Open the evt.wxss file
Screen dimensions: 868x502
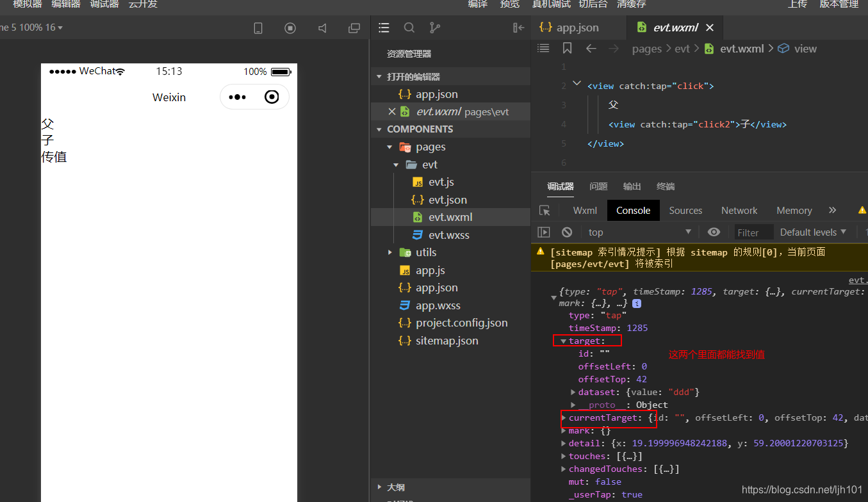point(450,235)
